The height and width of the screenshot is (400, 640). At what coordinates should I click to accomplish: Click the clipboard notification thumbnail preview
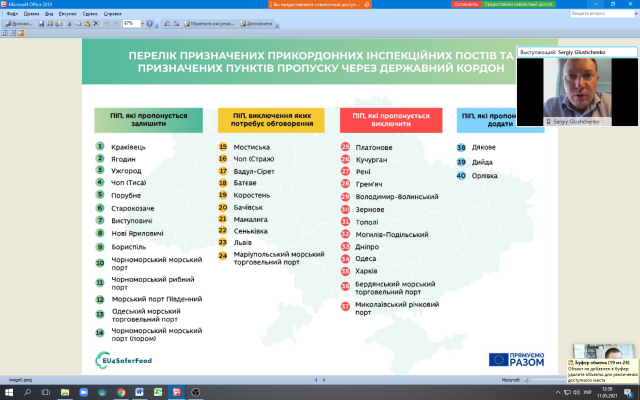[x=603, y=351]
